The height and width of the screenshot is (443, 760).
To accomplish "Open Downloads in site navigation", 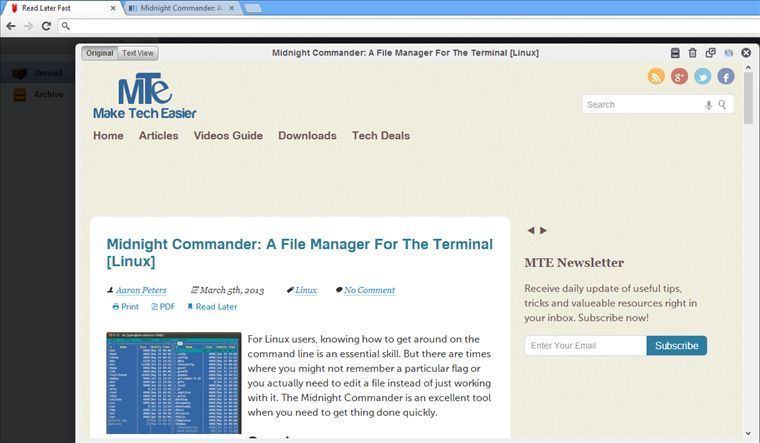I will [x=307, y=136].
